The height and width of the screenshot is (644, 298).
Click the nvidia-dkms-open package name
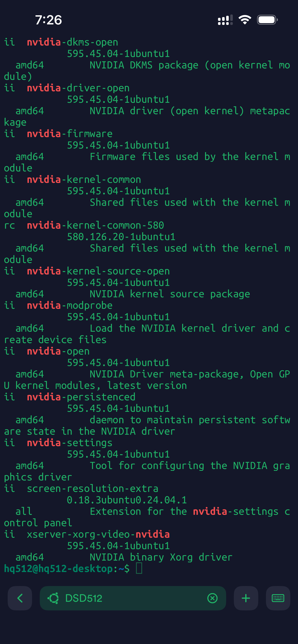73,42
